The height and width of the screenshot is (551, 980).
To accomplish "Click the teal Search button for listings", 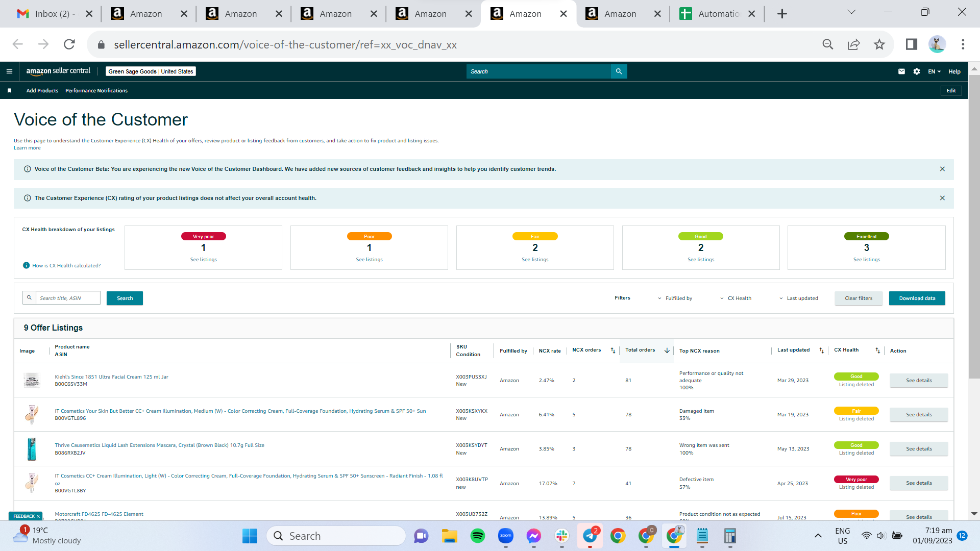I will coord(125,298).
